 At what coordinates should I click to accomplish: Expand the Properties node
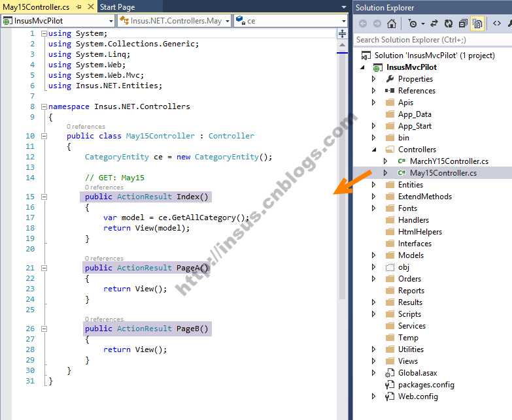pyautogui.click(x=374, y=79)
